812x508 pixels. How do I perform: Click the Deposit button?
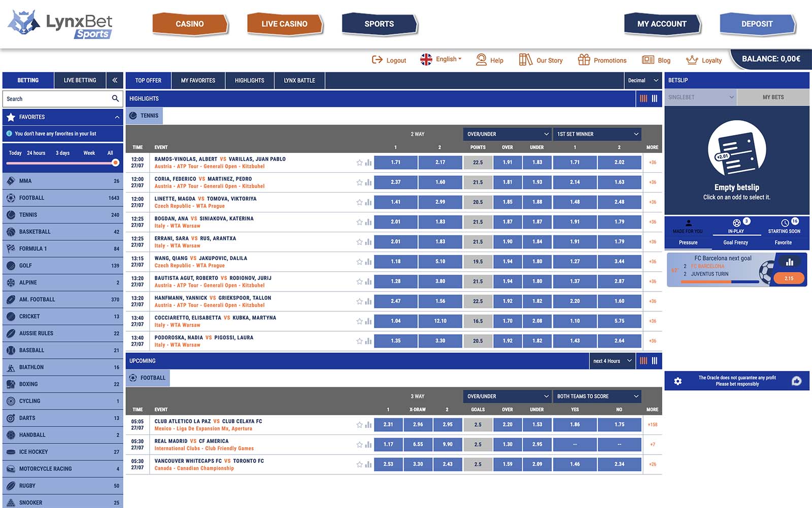pos(757,24)
